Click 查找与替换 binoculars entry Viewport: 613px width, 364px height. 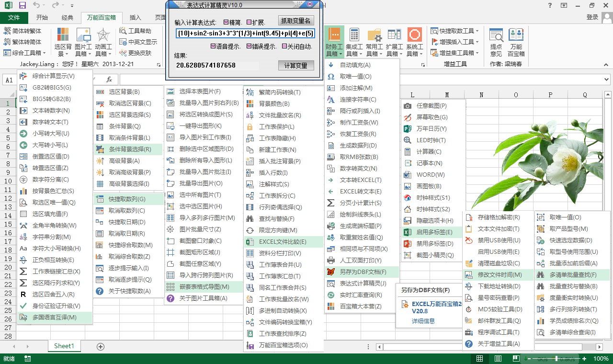(x=283, y=218)
